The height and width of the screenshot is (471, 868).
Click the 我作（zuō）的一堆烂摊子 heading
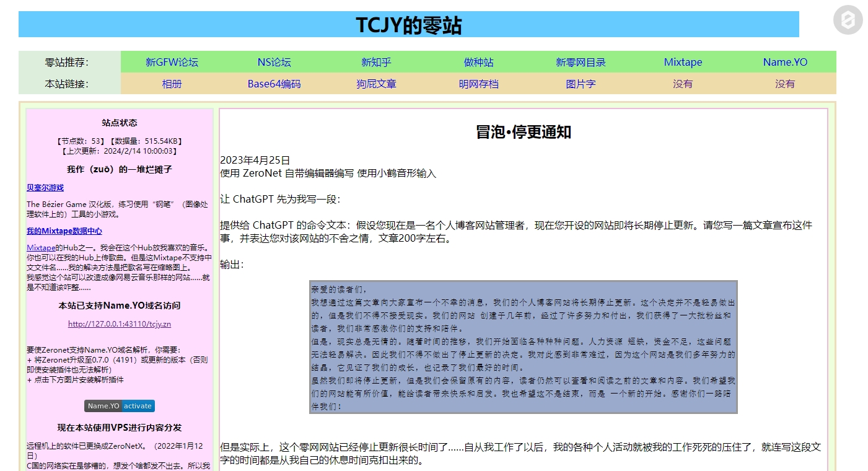[120, 169]
